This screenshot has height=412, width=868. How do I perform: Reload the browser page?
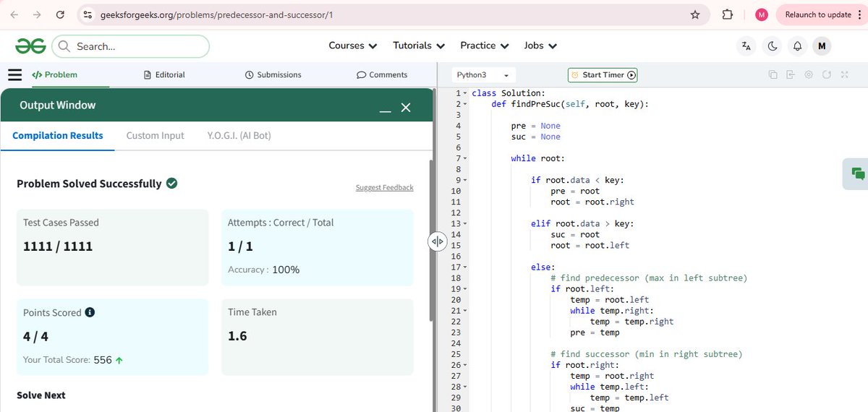pos(60,14)
